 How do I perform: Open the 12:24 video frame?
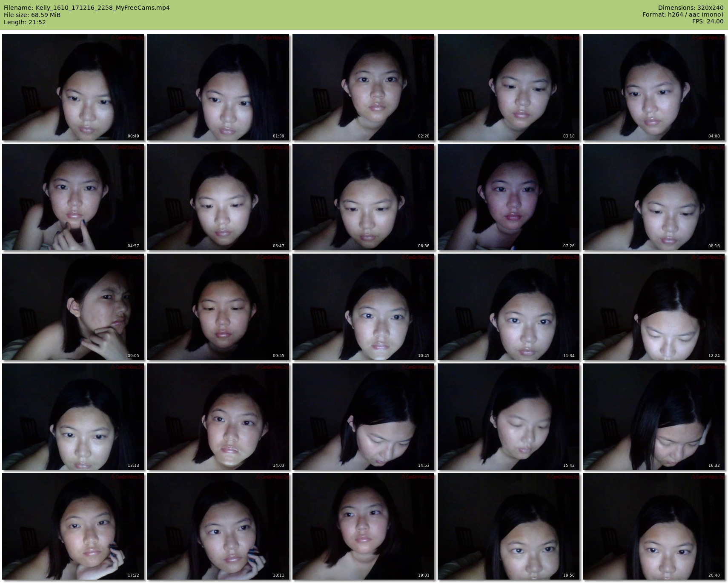654,307
